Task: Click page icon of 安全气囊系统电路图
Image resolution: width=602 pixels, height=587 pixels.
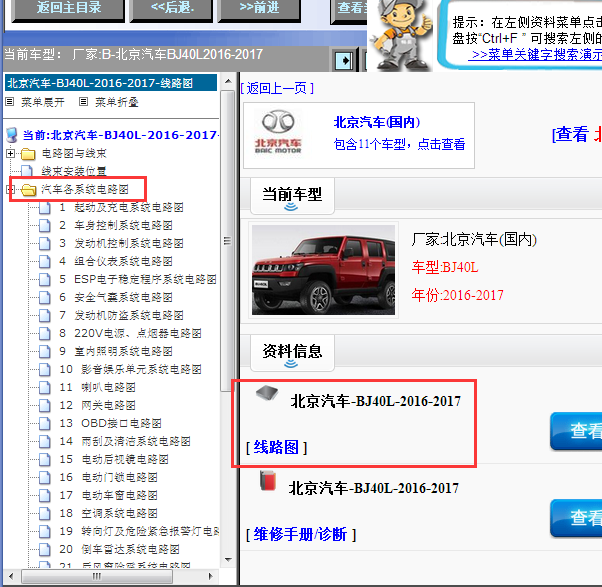Action: [45, 298]
